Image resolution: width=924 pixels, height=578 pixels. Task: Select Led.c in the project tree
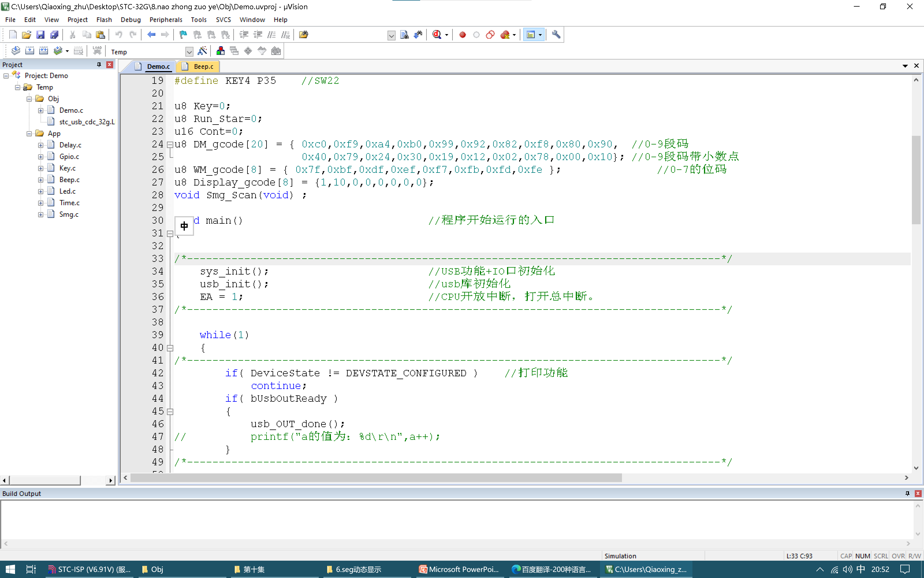pos(67,191)
